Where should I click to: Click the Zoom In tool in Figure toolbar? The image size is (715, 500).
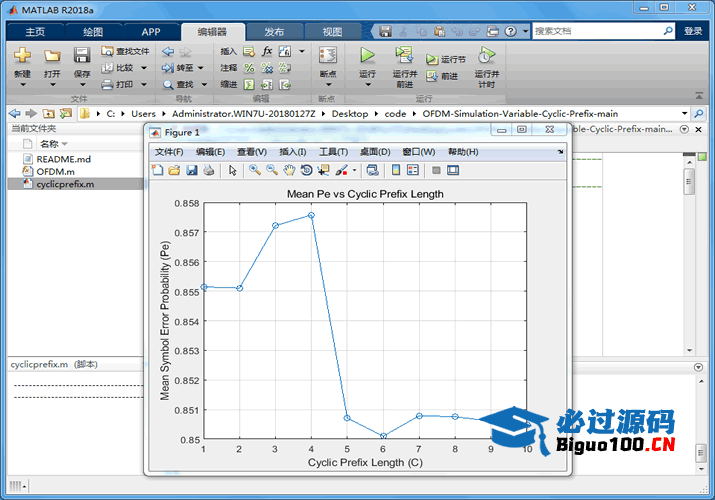pos(255,170)
